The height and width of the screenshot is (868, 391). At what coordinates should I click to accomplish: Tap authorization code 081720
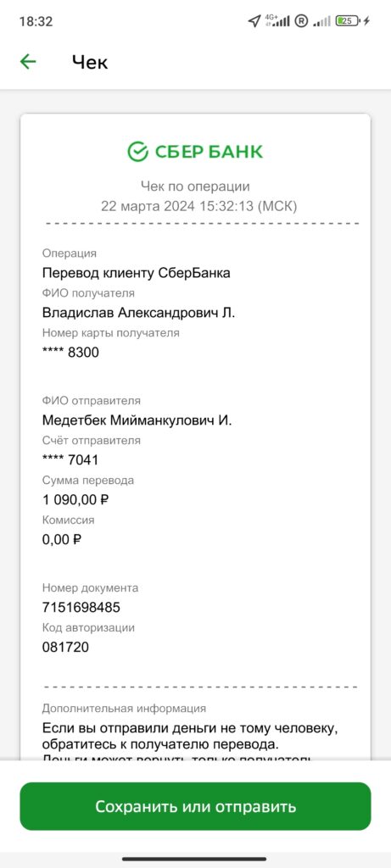65,647
